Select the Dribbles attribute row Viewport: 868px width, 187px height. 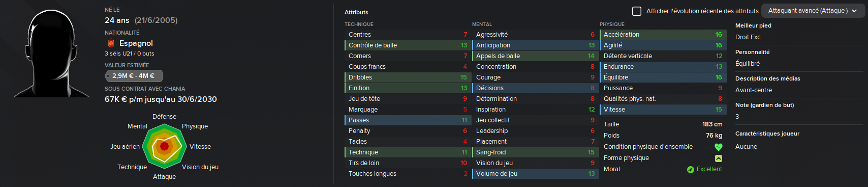[408, 77]
